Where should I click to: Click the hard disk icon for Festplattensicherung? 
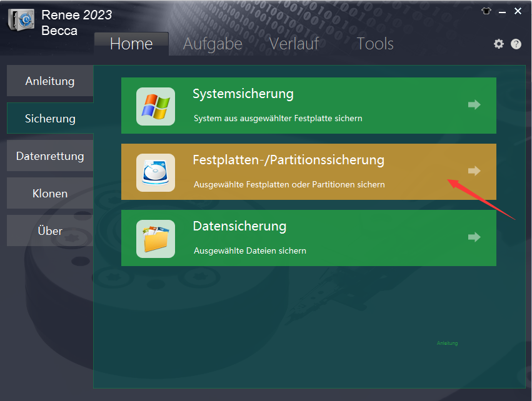coord(156,172)
